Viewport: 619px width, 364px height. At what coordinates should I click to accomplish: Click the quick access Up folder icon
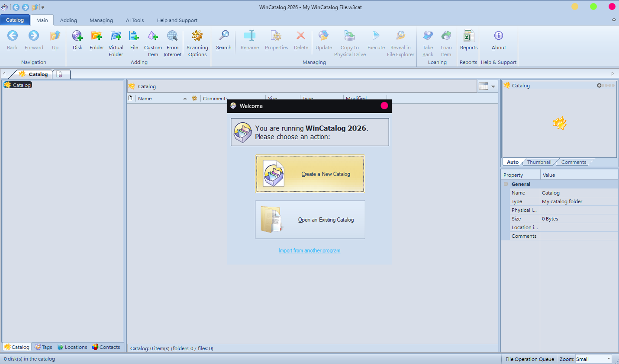pyautogui.click(x=35, y=7)
